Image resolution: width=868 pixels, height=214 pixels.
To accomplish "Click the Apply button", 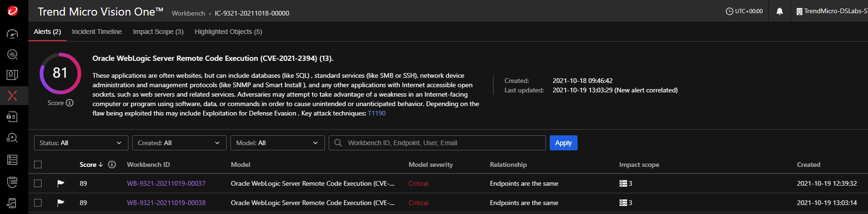I will [563, 143].
